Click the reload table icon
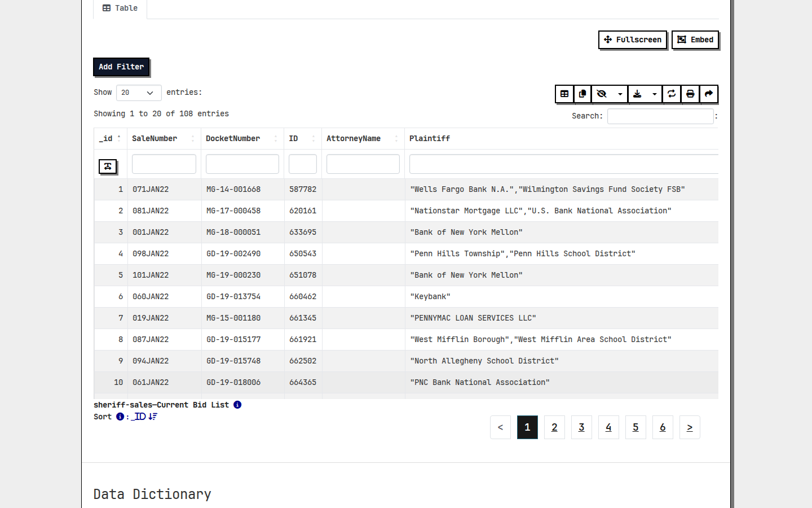812x508 pixels. [x=672, y=94]
